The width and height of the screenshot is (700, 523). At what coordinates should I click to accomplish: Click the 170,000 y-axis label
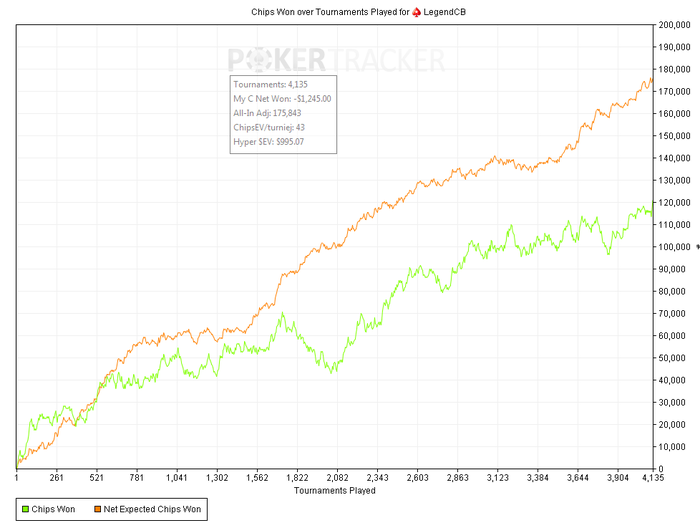675,91
